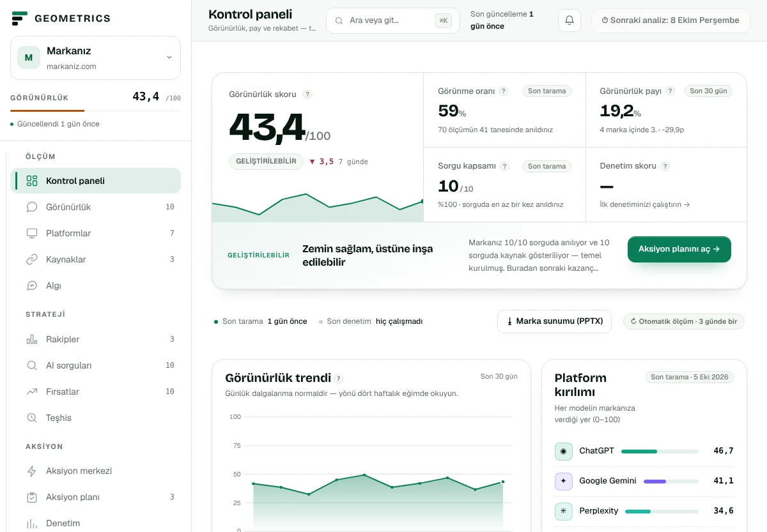Go to Görünürlük in the sidebar
767x532 pixels.
click(x=96, y=207)
